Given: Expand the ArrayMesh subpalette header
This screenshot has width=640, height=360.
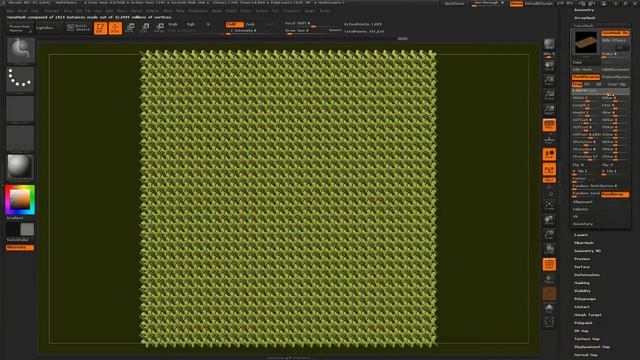Looking at the screenshot, I should pos(584,18).
